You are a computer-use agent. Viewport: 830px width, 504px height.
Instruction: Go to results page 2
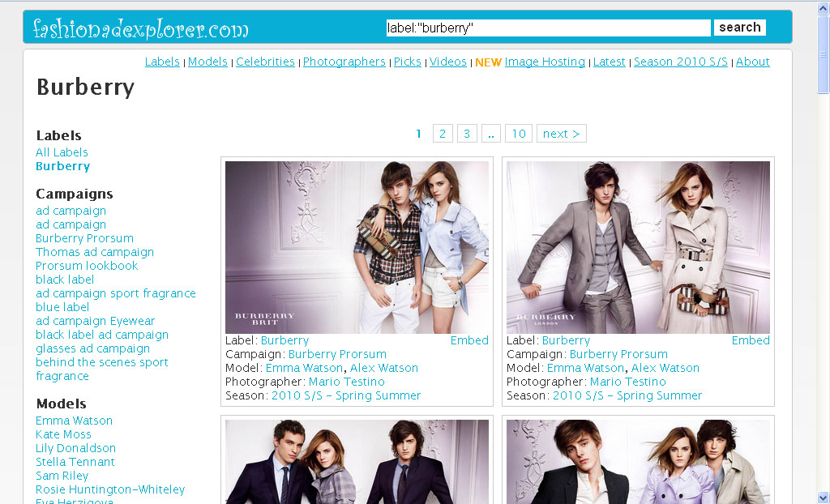click(x=443, y=134)
